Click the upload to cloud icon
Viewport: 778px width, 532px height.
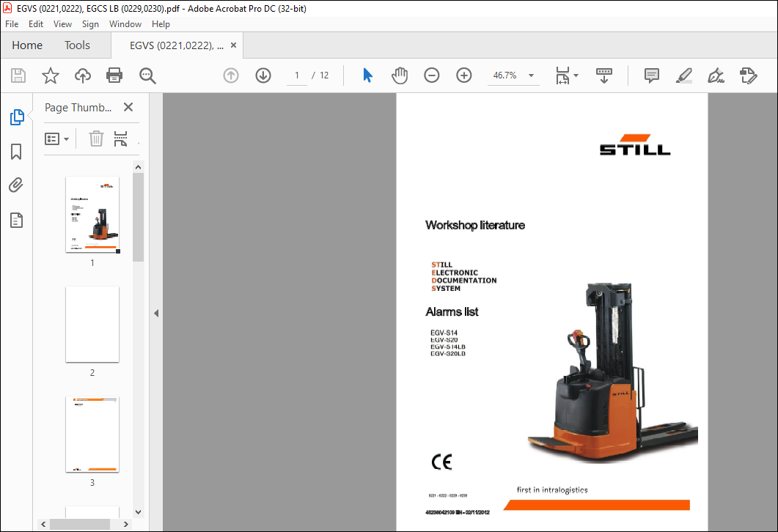point(83,75)
